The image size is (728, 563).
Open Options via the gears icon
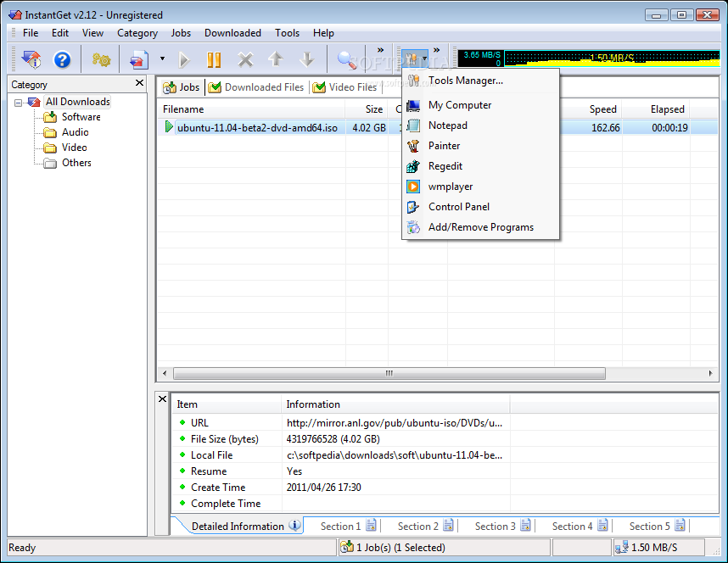[101, 59]
